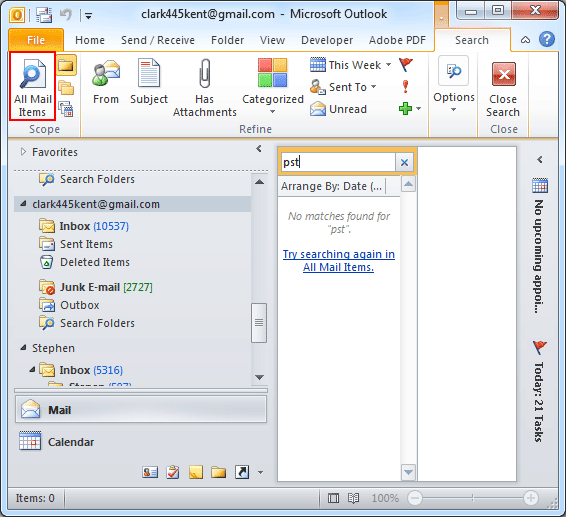Viewport: 566px width, 517px height.
Task: Open Outbox folder
Action: 69,305
